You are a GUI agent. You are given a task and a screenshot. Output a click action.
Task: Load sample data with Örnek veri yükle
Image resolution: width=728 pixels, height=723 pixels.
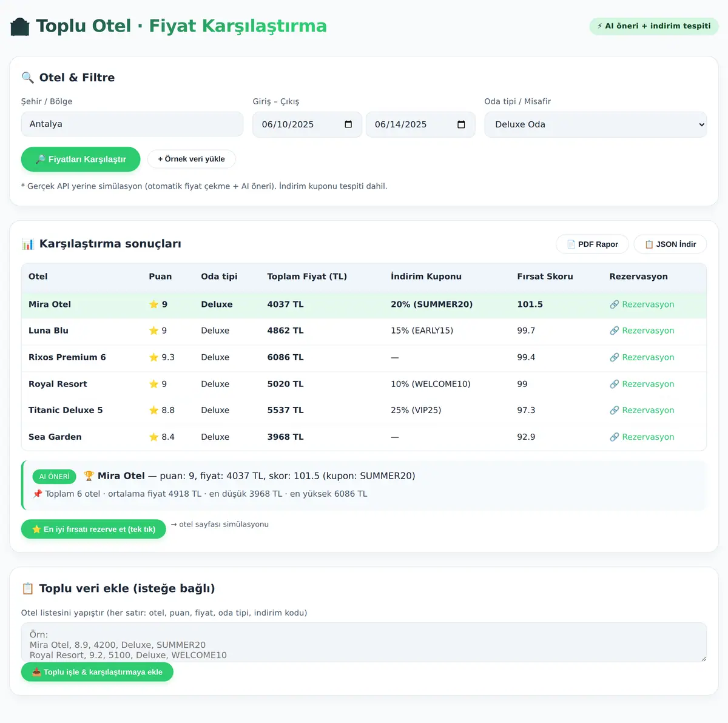click(x=191, y=159)
